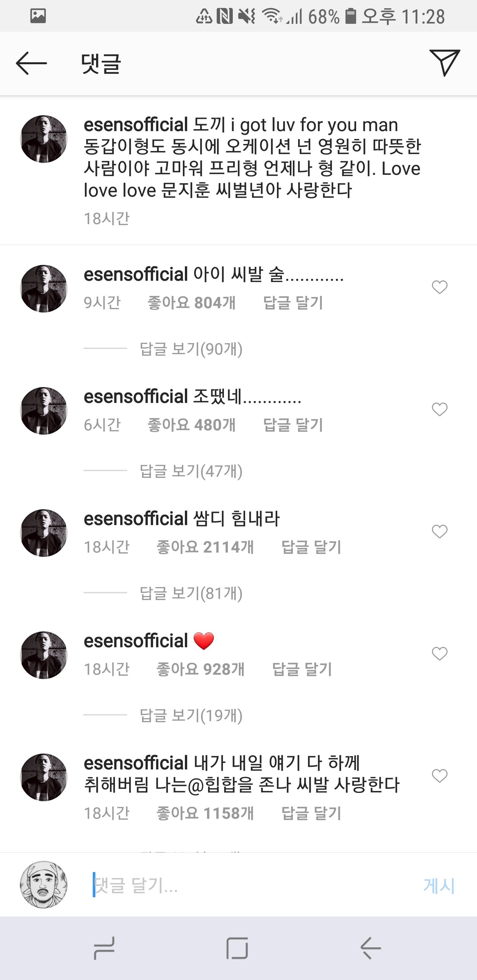Expand 답글 보기(90개) replies

point(191,349)
